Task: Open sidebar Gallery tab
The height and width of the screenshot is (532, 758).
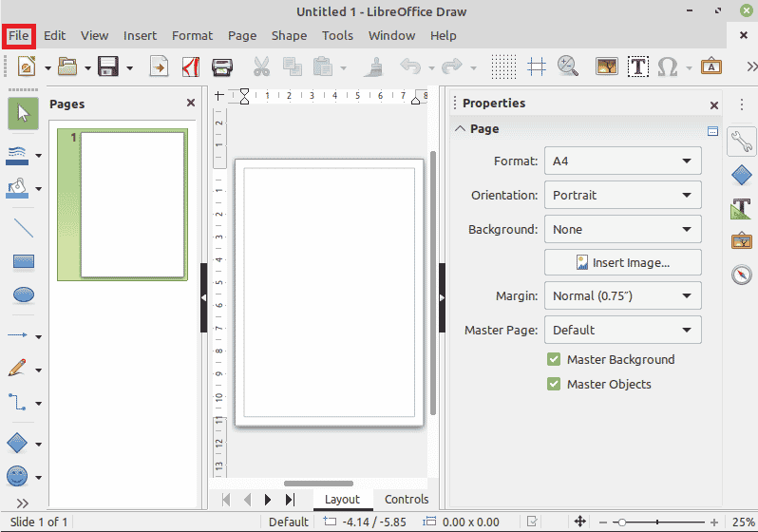Action: click(742, 241)
